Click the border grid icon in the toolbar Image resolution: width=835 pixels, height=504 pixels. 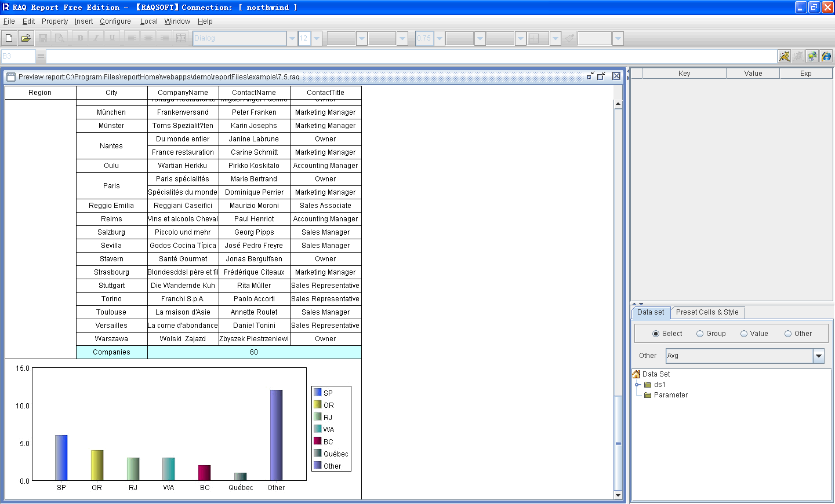534,38
